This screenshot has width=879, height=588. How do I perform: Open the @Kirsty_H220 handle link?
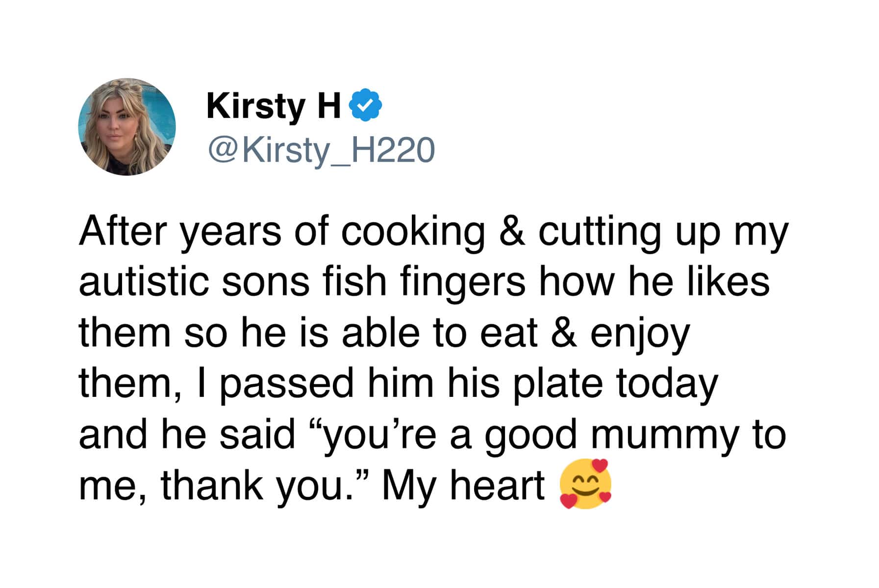(321, 149)
